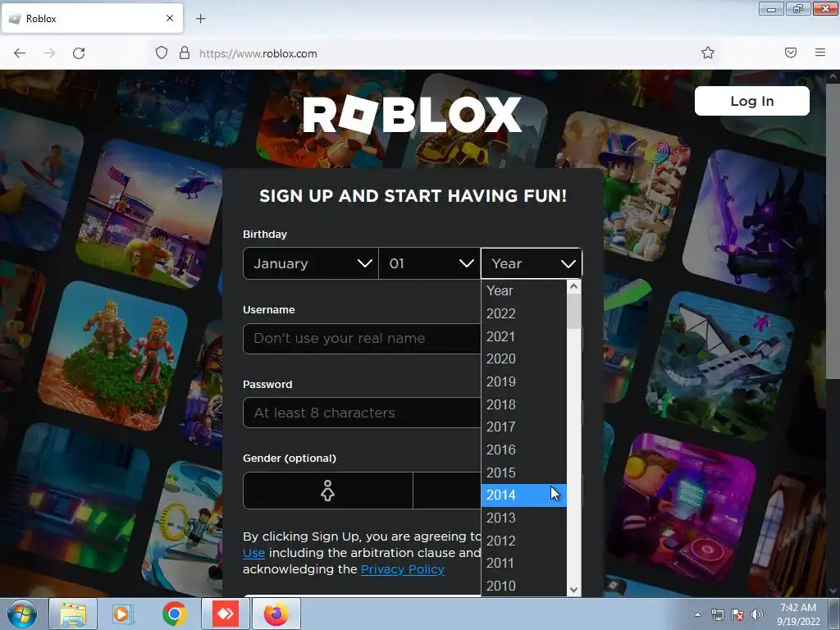Select 2019 from the year list

point(524,381)
